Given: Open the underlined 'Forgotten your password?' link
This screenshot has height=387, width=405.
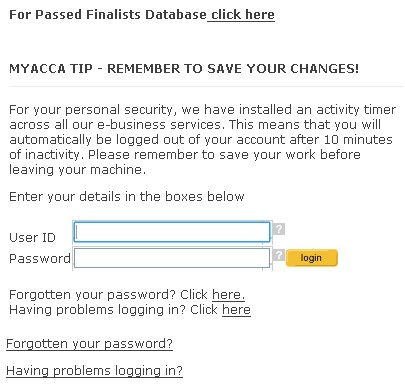Looking at the screenshot, I should point(89,344).
